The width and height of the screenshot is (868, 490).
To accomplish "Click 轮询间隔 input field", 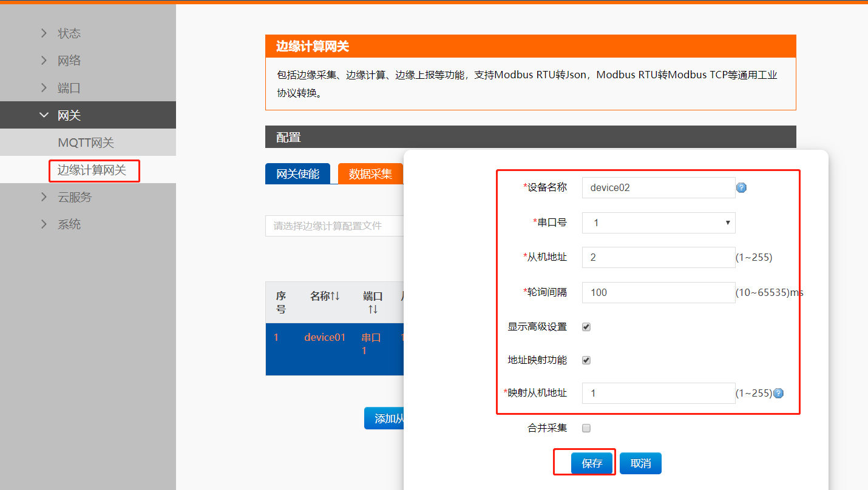I will (x=659, y=292).
